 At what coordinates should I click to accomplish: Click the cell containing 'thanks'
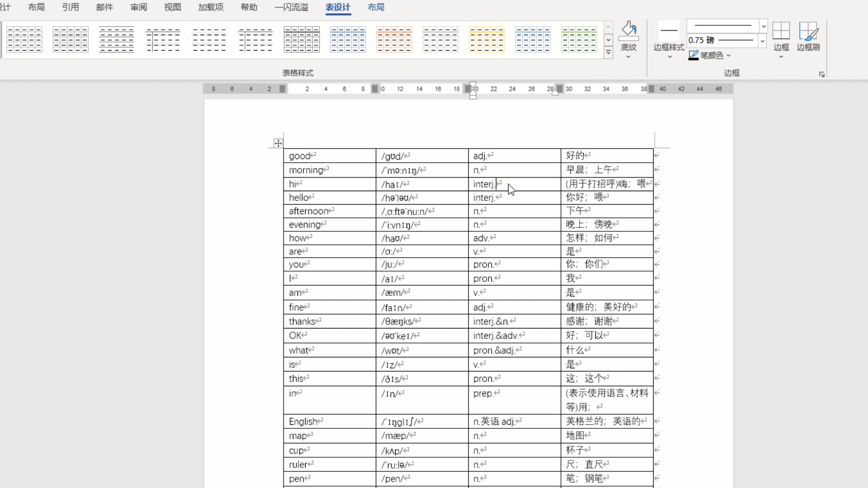click(x=330, y=321)
